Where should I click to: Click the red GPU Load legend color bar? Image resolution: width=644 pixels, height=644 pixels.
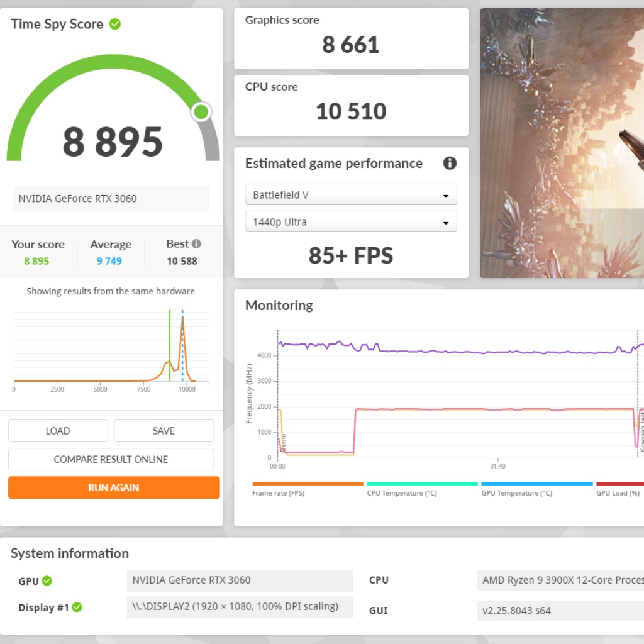[x=619, y=484]
